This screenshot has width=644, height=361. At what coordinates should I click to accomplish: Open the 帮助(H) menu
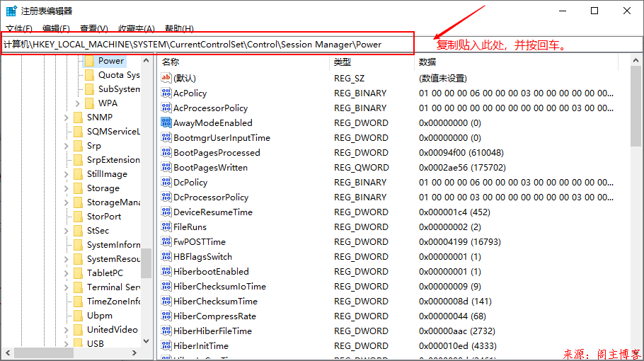[179, 28]
